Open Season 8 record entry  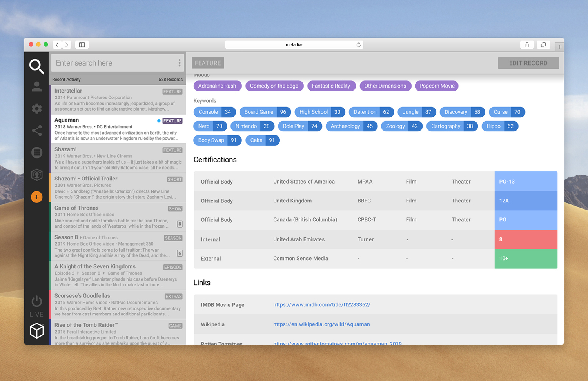coord(118,246)
